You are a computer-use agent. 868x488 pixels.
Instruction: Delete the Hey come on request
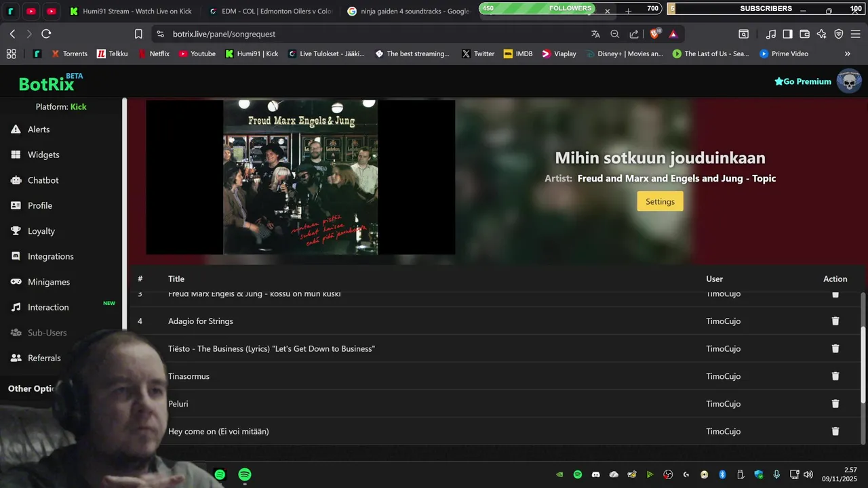click(835, 431)
